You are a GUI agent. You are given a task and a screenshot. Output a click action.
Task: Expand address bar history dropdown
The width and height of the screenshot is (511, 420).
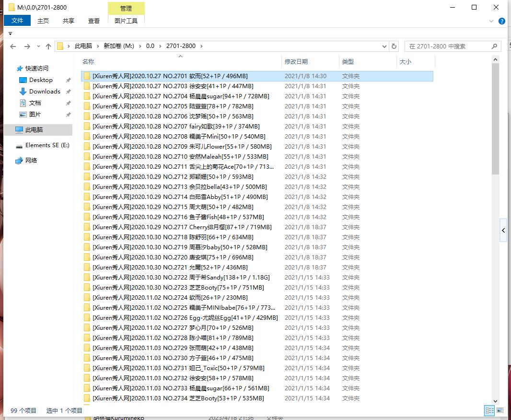point(384,47)
